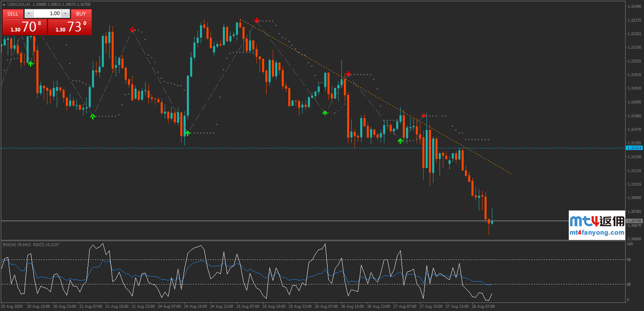Click the RSI(14) indicator label
The image size is (644, 311).
[x=16, y=245]
